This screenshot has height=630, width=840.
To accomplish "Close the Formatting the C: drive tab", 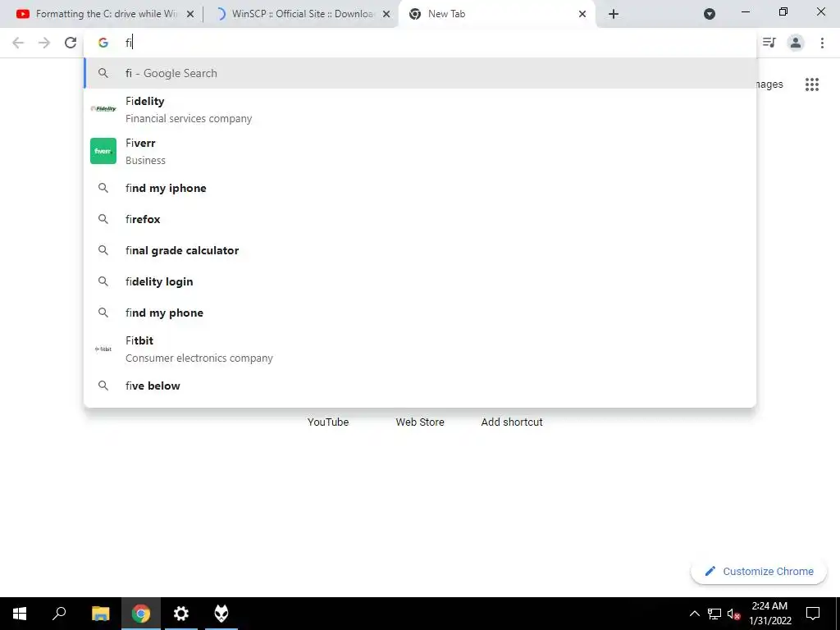I will [190, 14].
